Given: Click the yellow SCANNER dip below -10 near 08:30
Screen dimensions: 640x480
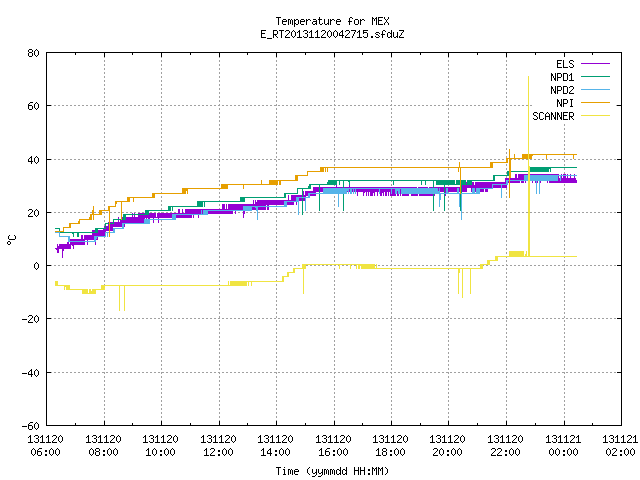Looking at the screenshot, I should [x=122, y=298].
